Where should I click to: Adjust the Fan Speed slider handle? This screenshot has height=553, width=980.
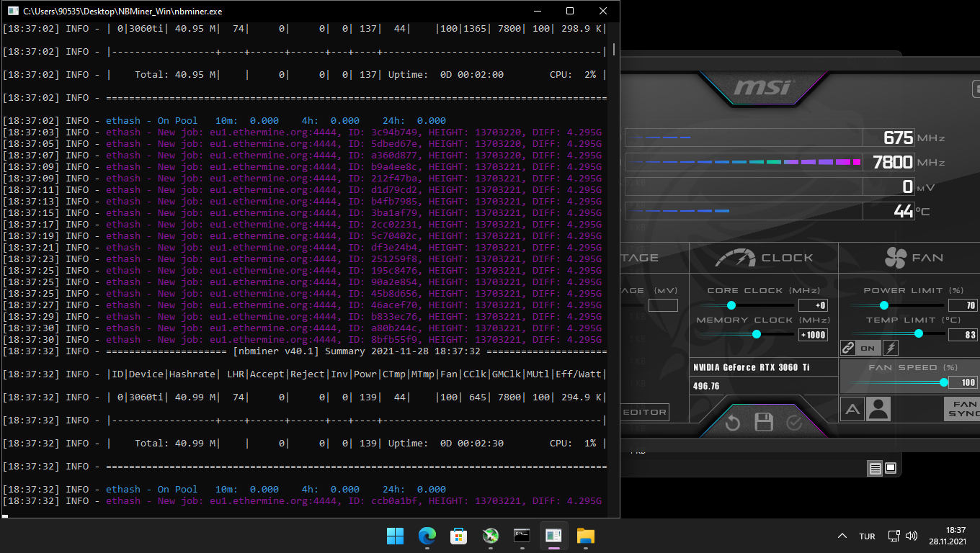(944, 382)
